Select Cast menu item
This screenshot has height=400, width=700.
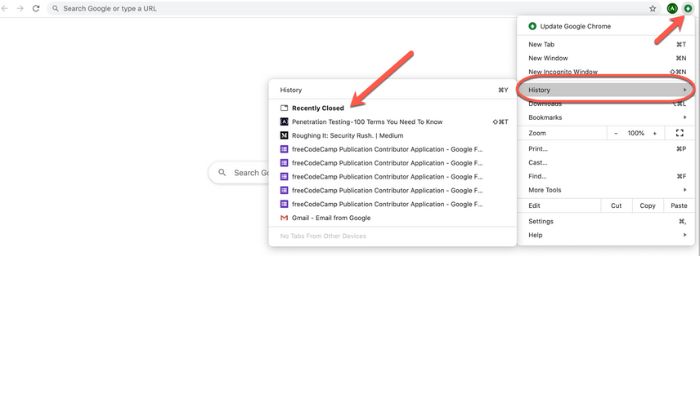click(x=606, y=162)
